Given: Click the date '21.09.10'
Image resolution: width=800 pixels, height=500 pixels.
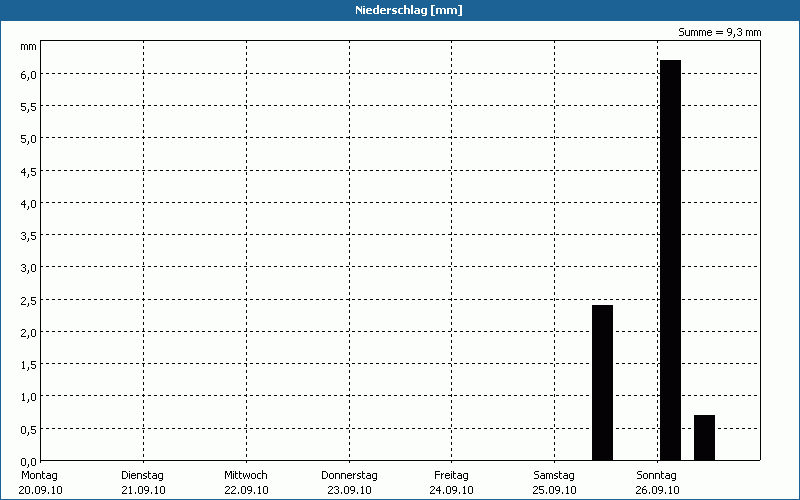Looking at the screenshot, I should coord(143,490).
